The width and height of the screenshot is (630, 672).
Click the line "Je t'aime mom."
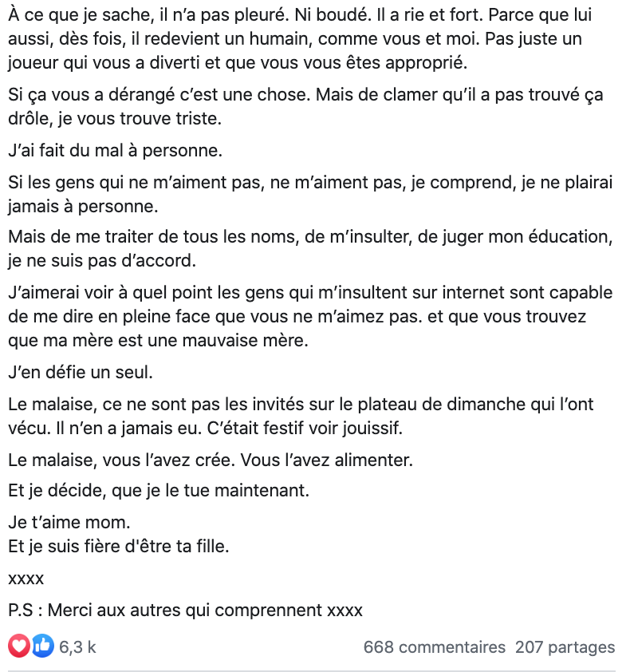[69, 523]
